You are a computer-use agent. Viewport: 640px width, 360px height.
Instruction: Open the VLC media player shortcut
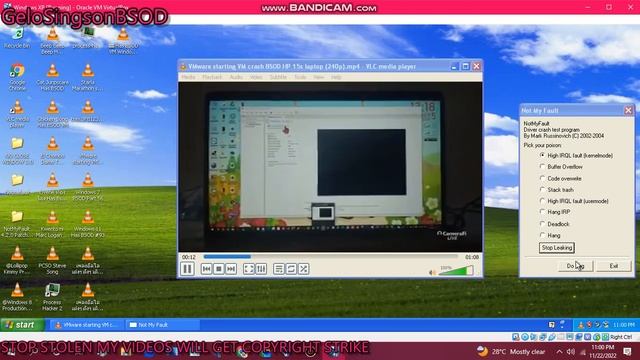[x=17, y=113]
